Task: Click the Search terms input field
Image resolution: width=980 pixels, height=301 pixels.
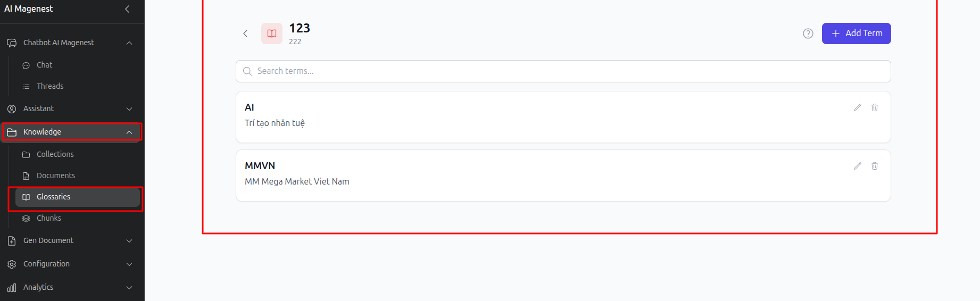Action: point(563,71)
